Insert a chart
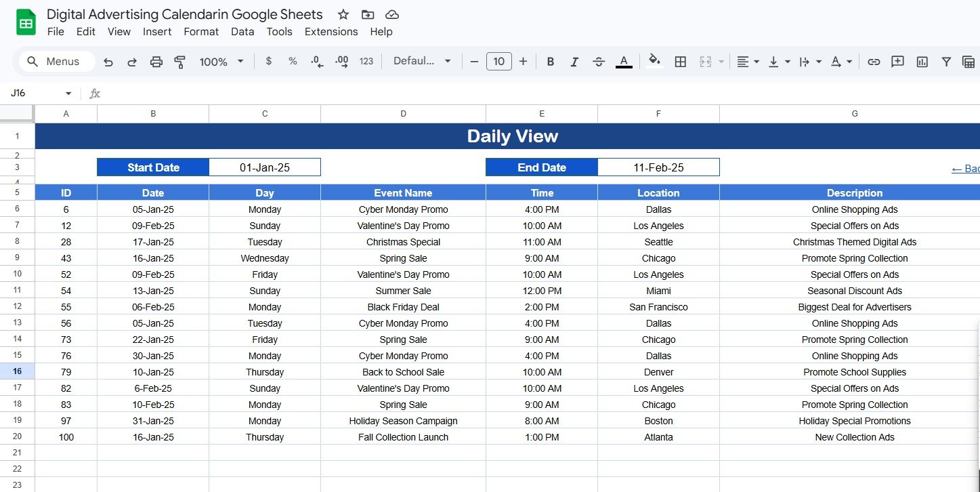The image size is (980, 492). pyautogui.click(x=922, y=62)
